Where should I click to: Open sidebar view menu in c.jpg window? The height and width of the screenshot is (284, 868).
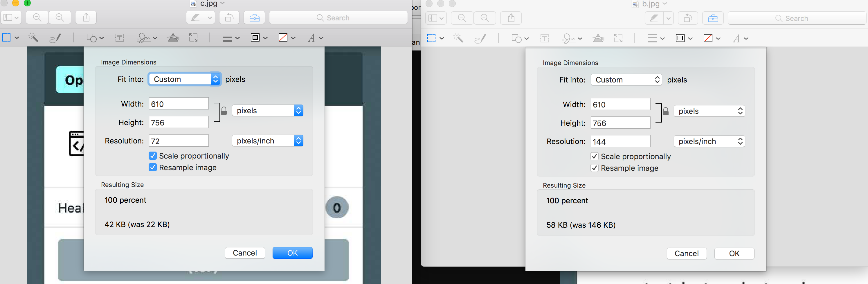pyautogui.click(x=11, y=17)
